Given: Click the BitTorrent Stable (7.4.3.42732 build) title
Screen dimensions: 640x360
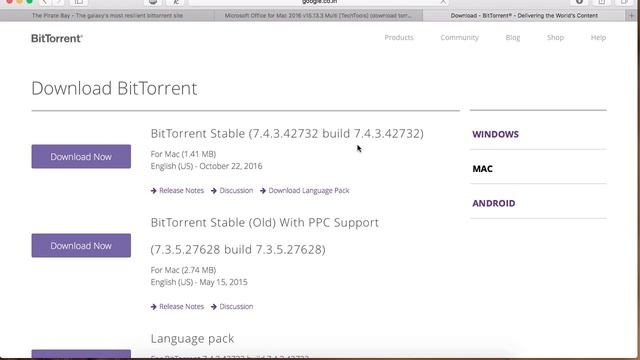Looking at the screenshot, I should tap(287, 133).
